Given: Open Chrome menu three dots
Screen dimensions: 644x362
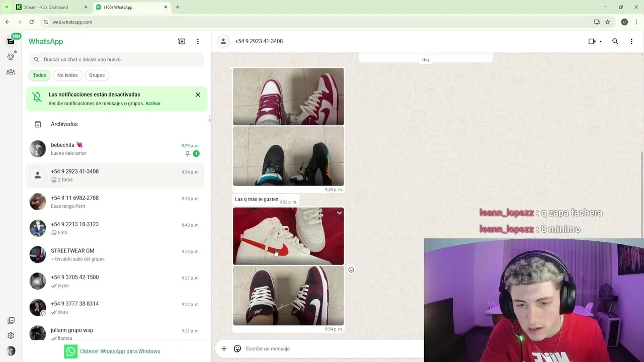Looking at the screenshot, I should click(636, 22).
